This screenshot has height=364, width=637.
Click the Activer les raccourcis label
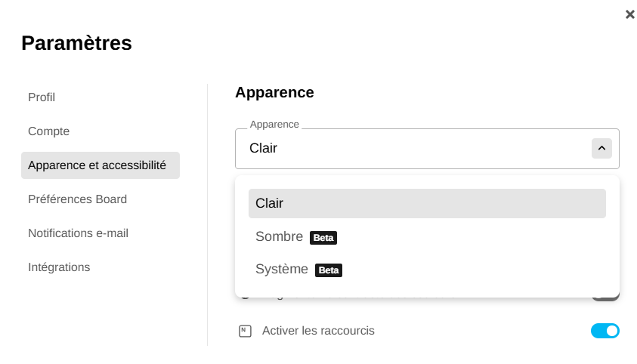(318, 331)
